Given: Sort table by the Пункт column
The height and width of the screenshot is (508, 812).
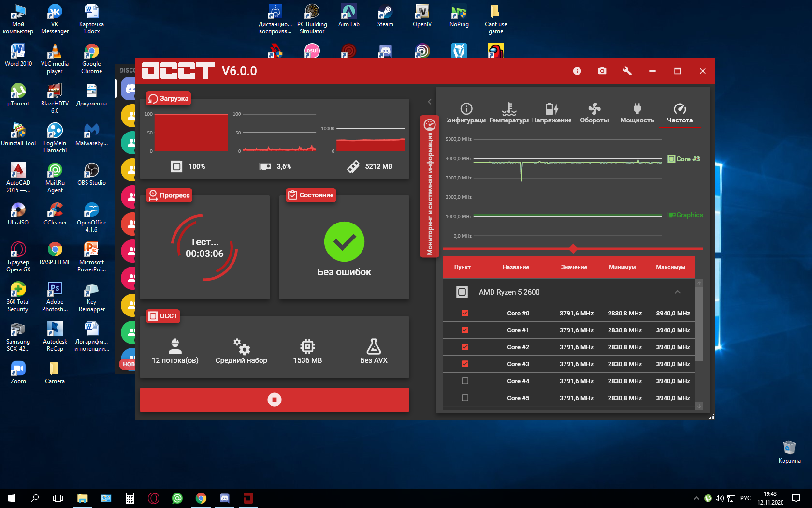Looking at the screenshot, I should click(463, 267).
